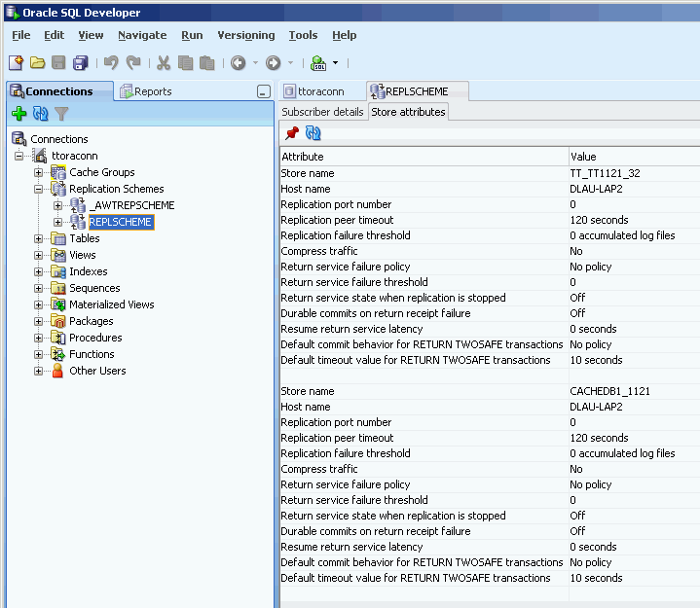Select the Connections panel tab
The height and width of the screenshot is (608, 700).
click(59, 91)
